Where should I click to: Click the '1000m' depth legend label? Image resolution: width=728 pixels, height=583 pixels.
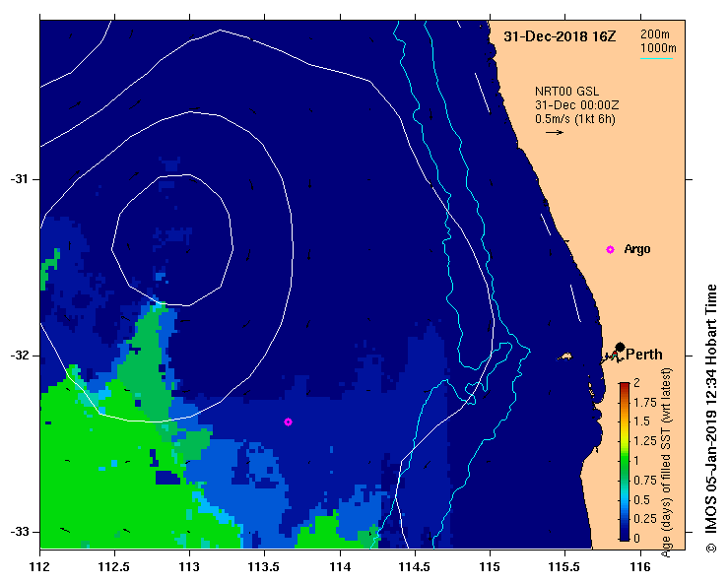click(658, 48)
